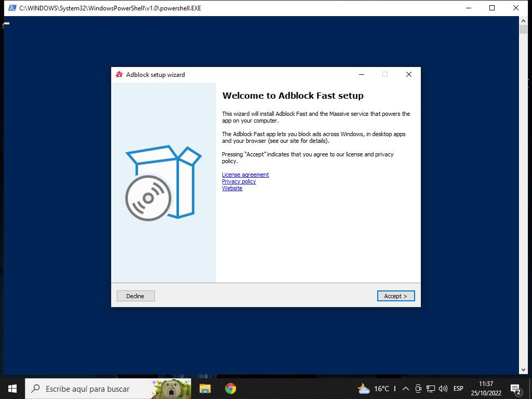This screenshot has height=399, width=532.
Task: Open the weather widget showing 16°C
Action: [x=374, y=389]
